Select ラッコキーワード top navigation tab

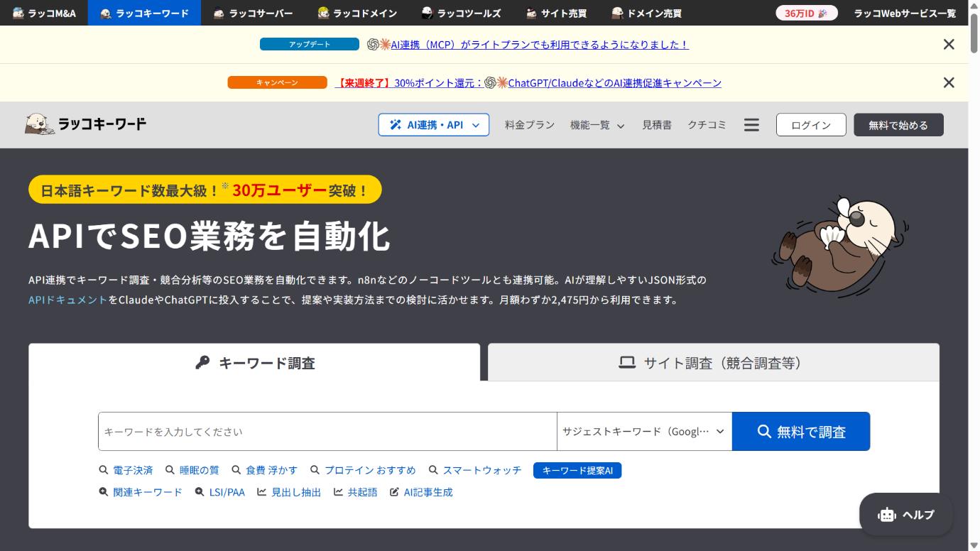(x=144, y=13)
